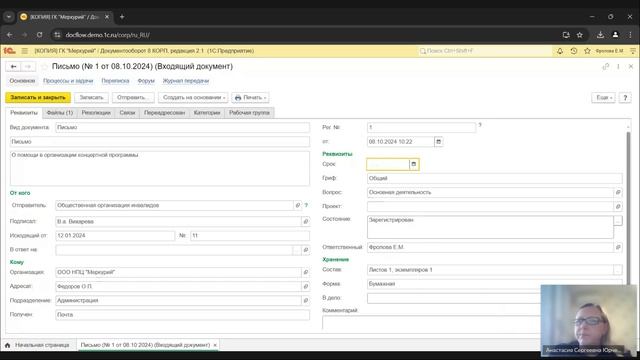Open calendar for the registration date
This screenshot has height=360, width=640.
click(x=439, y=142)
